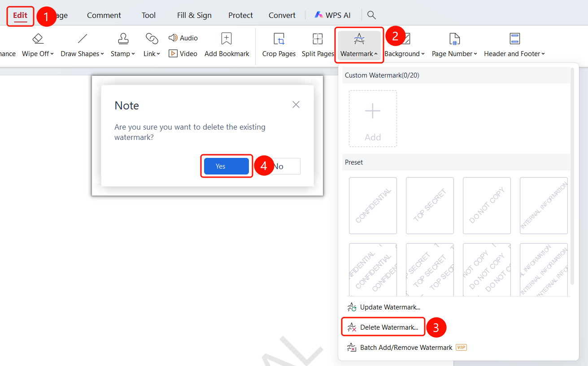Open the Fill & Sign tab

[194, 15]
